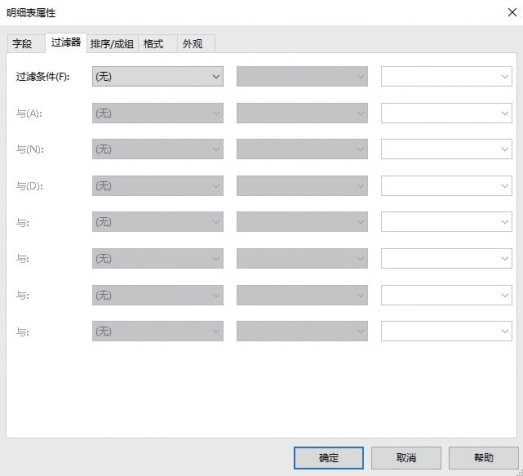Close the 明细表属性 dialog
Image resolution: width=523 pixels, height=476 pixels.
tap(512, 12)
